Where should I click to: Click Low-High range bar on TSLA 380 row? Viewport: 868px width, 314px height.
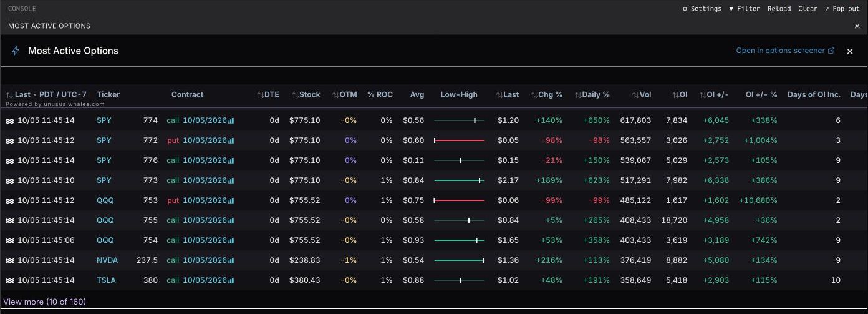click(459, 280)
